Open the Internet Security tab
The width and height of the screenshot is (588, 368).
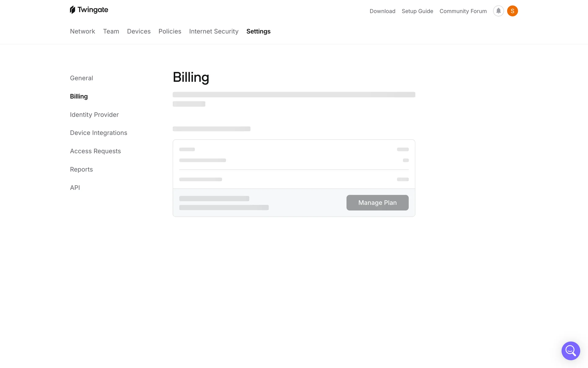(214, 31)
